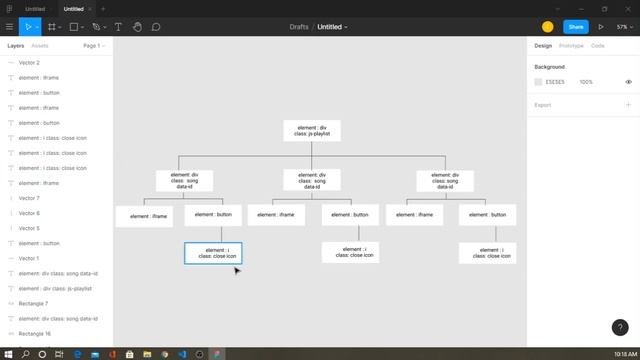Click the Figma icon in taskbar

coord(217,354)
